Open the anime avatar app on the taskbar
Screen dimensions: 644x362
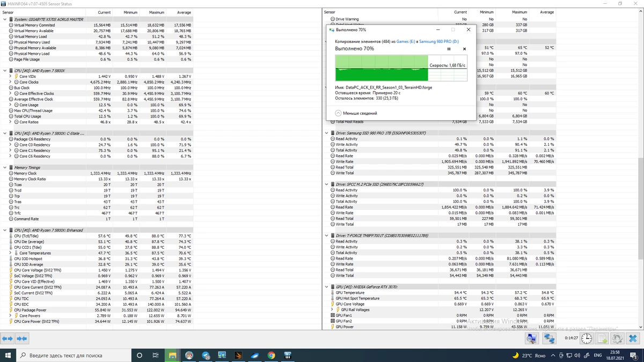tap(189, 355)
